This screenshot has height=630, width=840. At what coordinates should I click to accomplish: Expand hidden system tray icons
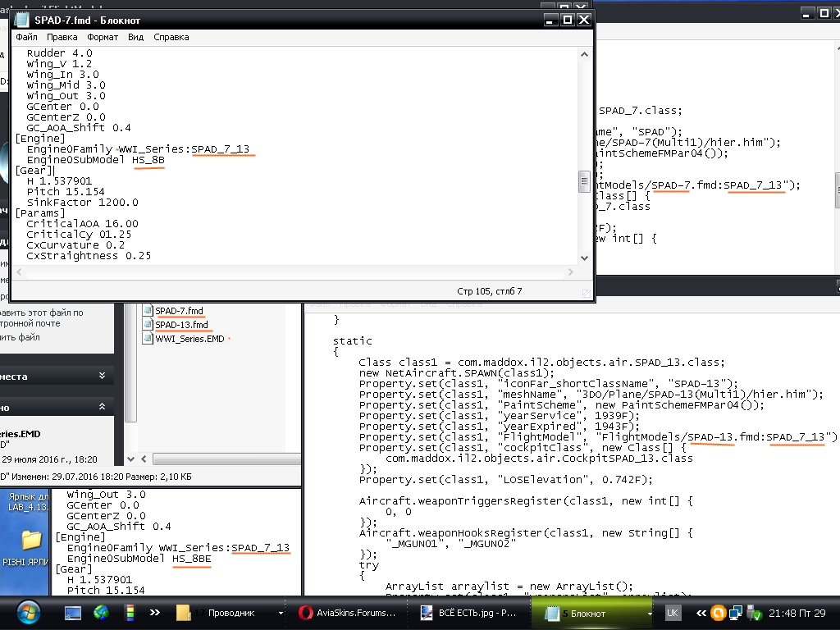701,613
